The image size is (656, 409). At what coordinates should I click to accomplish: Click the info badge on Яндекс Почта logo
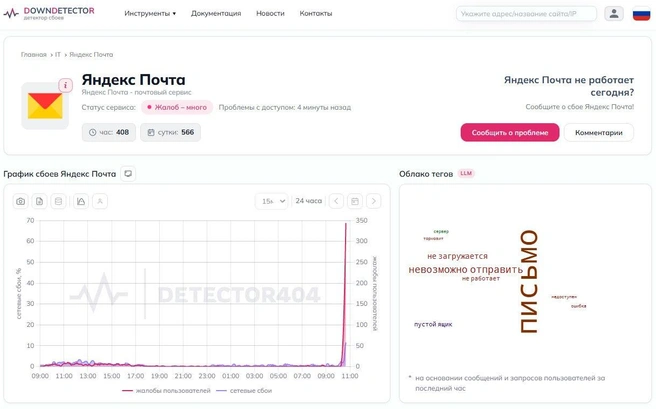[66, 86]
